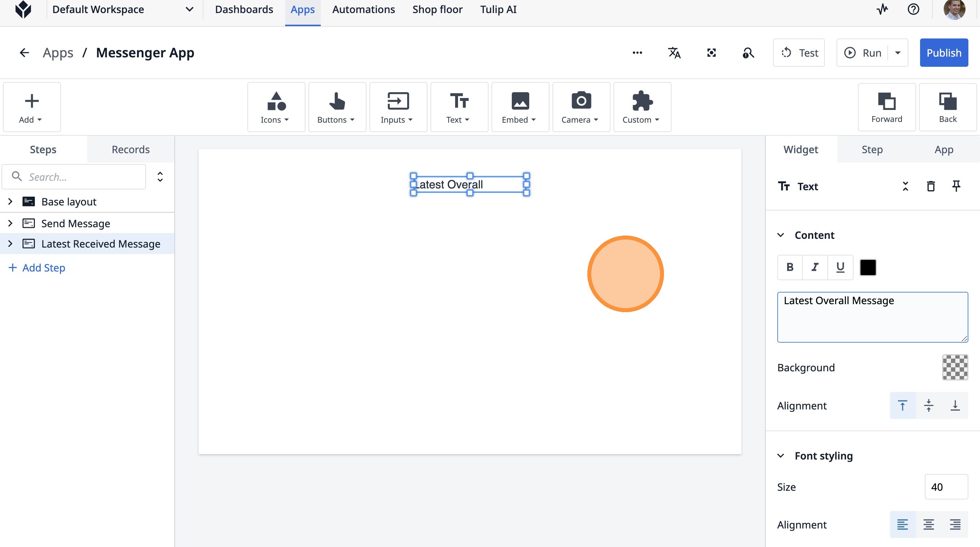Click the Publish button
This screenshot has height=547, width=980.
943,53
